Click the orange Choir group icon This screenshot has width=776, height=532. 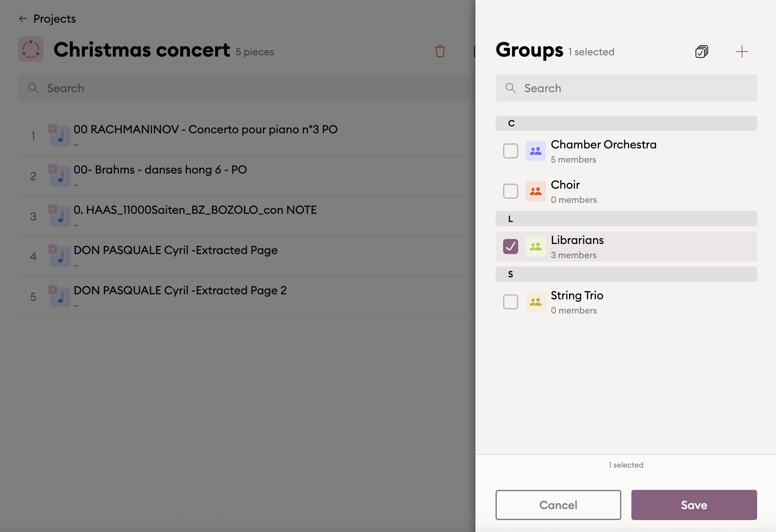point(535,191)
